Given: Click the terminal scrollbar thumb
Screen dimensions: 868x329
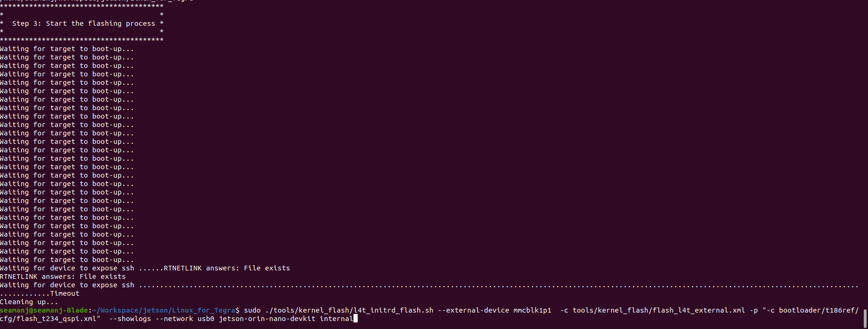Looking at the screenshot, I should pos(865,319).
